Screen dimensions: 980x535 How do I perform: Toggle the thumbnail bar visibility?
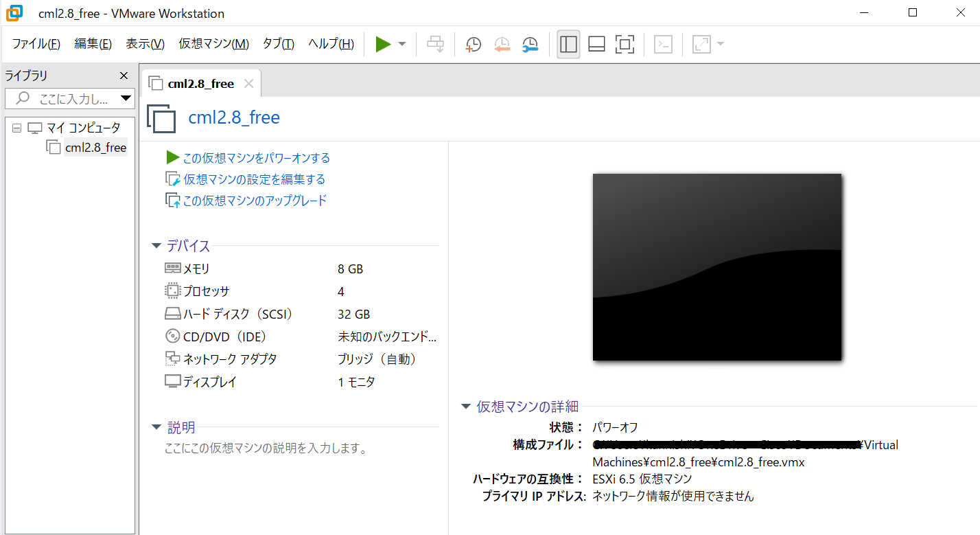coord(596,43)
